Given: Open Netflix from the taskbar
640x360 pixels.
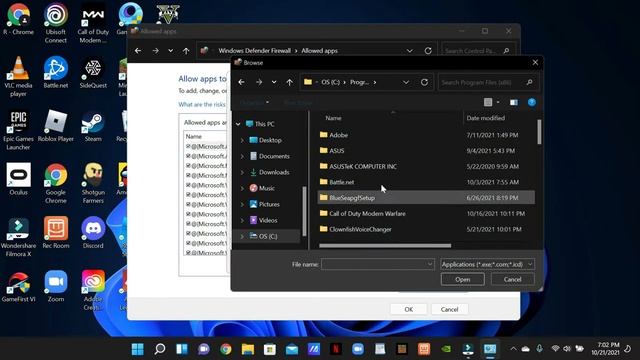Looking at the screenshot, I should click(x=336, y=349).
